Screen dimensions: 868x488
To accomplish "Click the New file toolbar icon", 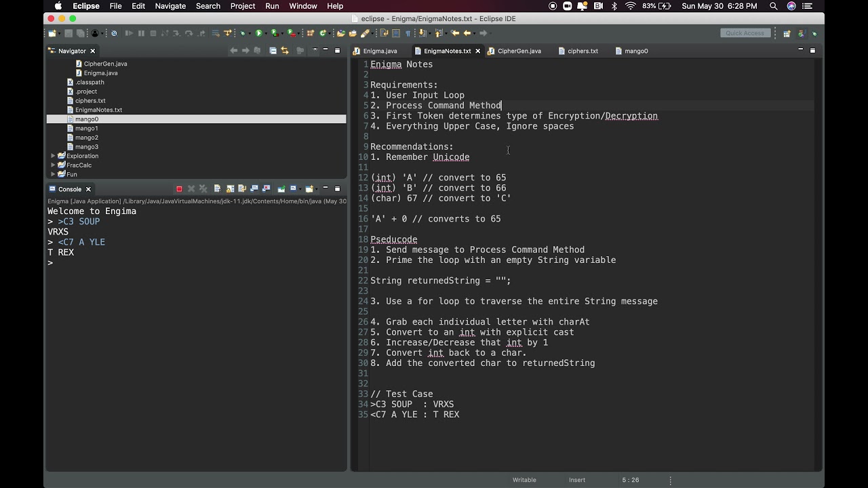I will tap(52, 33).
